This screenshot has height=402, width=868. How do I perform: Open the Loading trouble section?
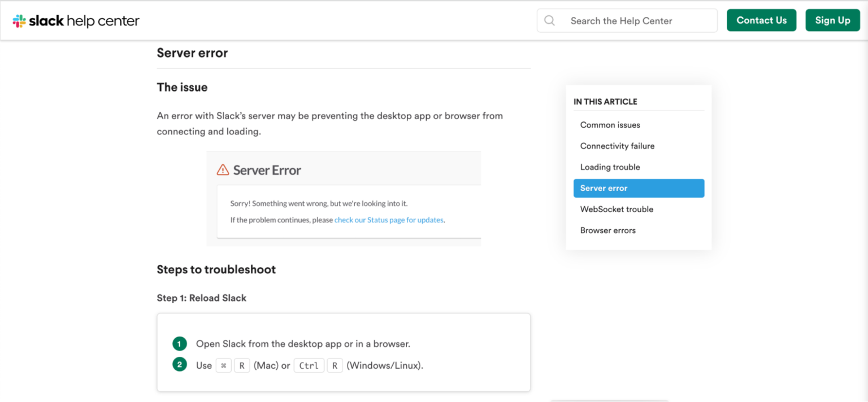[x=610, y=167]
